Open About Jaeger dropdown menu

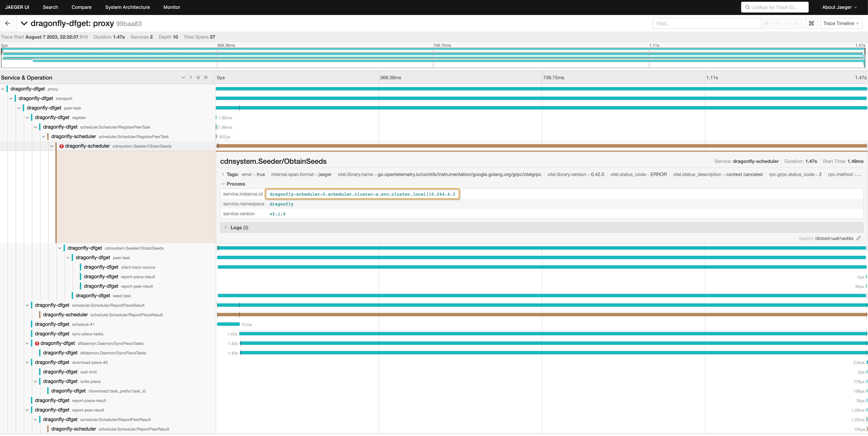click(839, 7)
